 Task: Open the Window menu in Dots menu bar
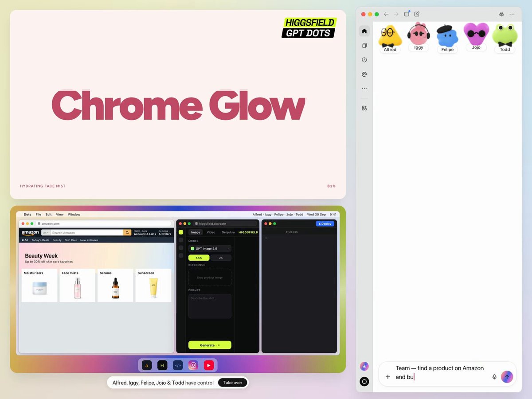tap(74, 215)
